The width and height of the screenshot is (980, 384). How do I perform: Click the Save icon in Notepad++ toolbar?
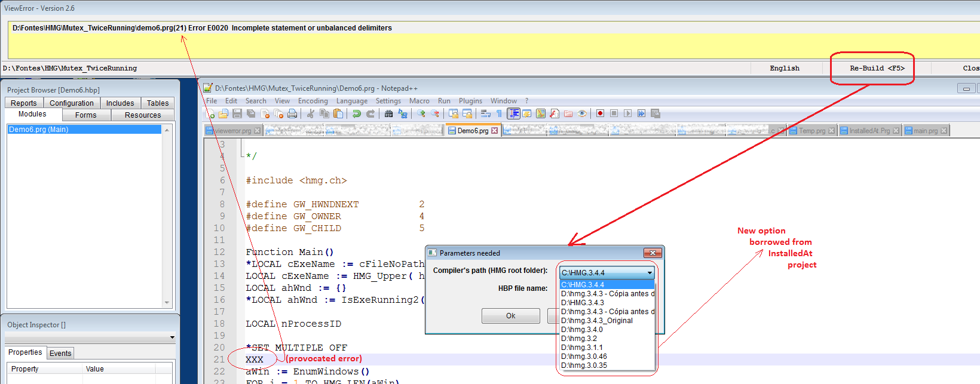point(237,113)
